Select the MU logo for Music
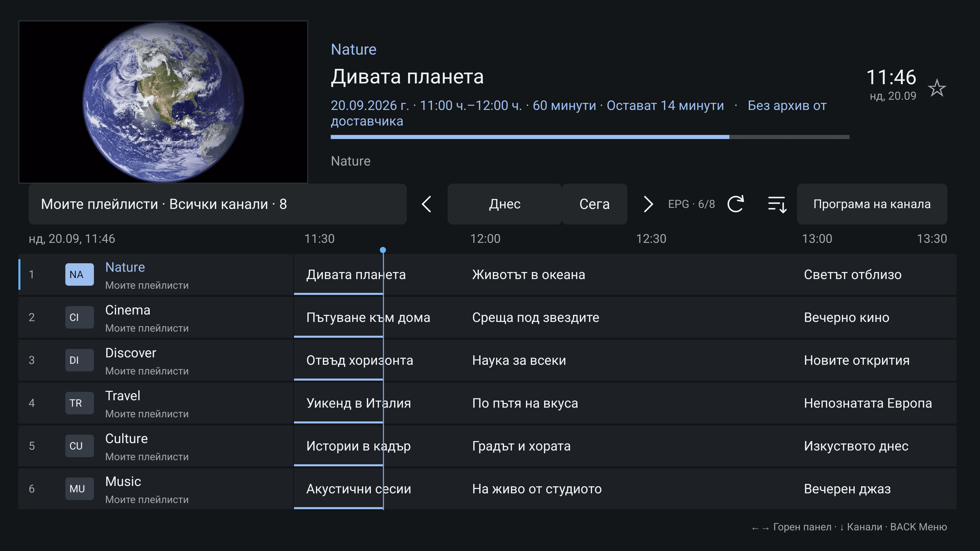 [x=80, y=489]
